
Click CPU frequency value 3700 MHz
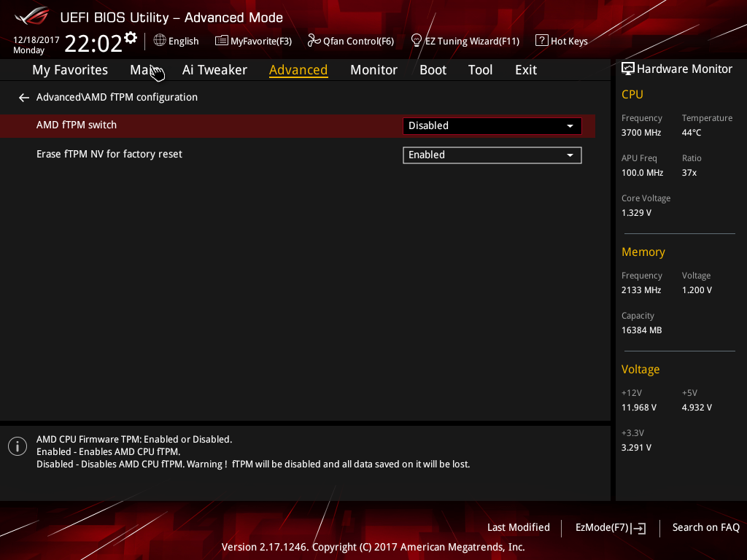pos(640,133)
